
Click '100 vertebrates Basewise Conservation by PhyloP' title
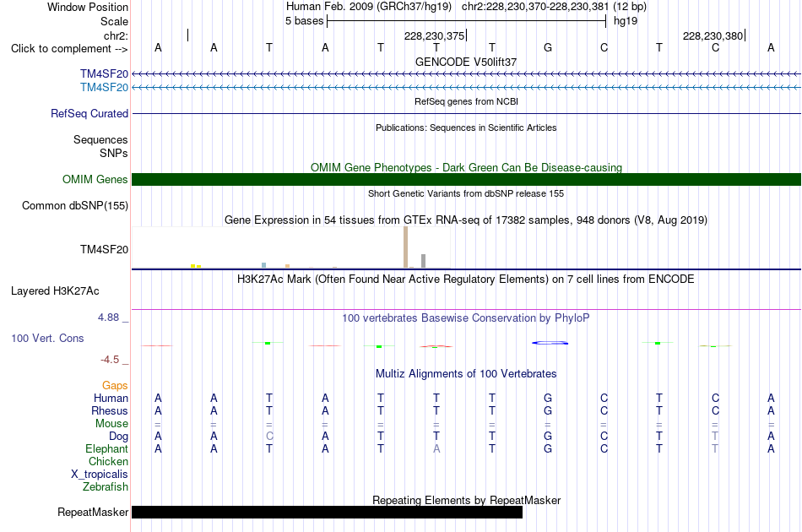point(466,318)
